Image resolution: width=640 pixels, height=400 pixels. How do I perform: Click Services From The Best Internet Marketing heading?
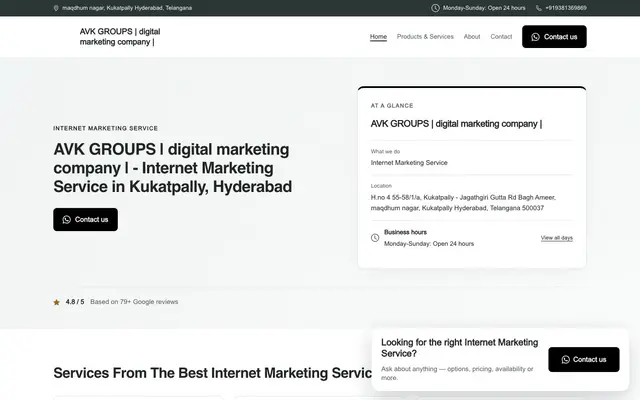[212, 373]
